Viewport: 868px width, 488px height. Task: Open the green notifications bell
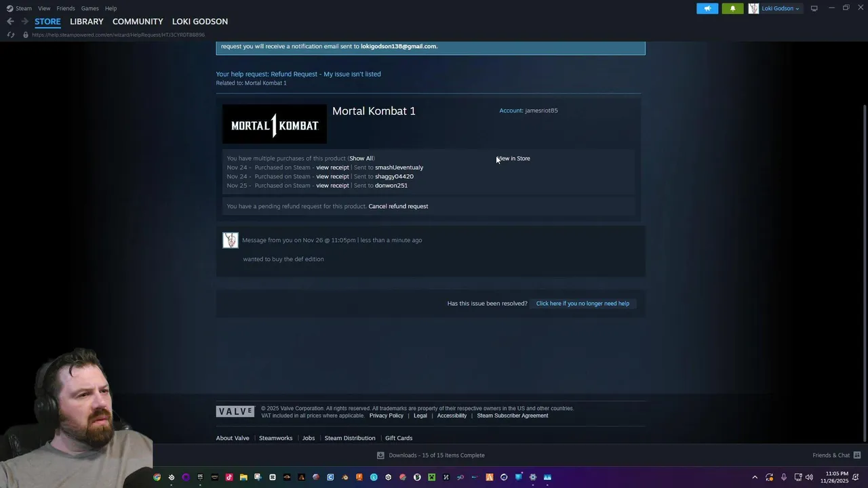tap(732, 8)
